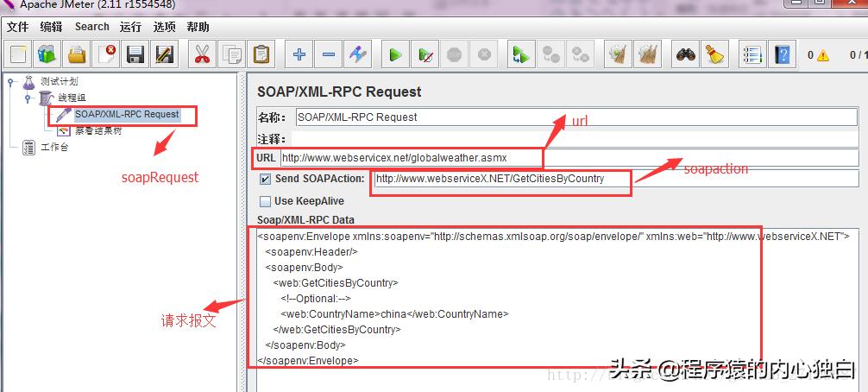Select the 线程组 tree item

click(x=72, y=98)
